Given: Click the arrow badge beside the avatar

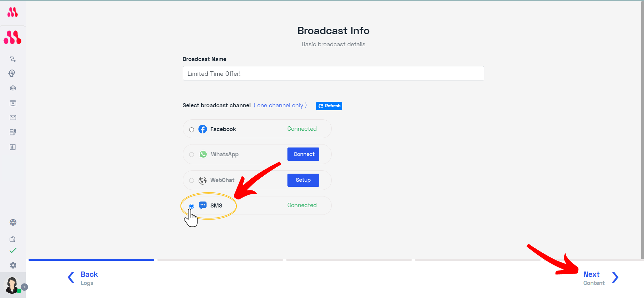Looking at the screenshot, I should pos(24,287).
